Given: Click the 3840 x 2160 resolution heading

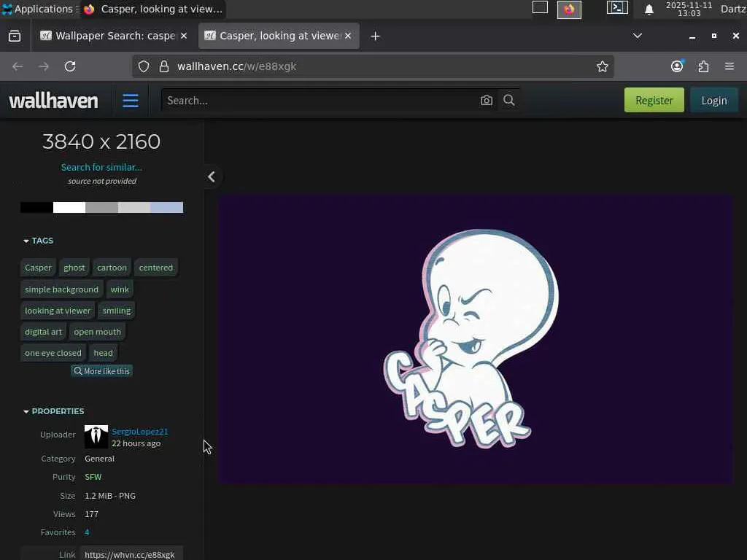Looking at the screenshot, I should point(101,141).
